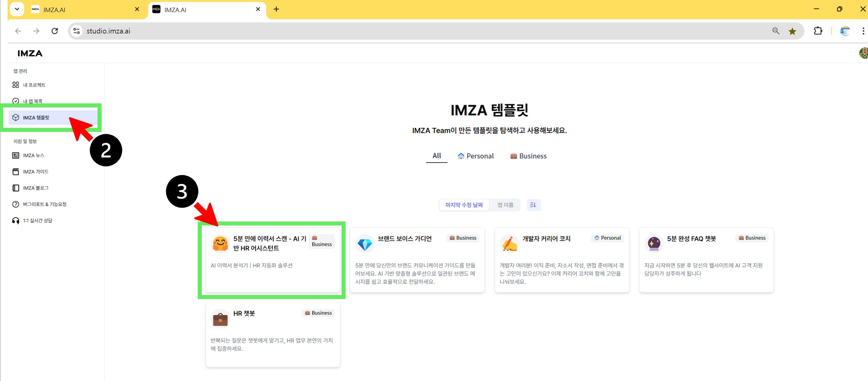The image size is (868, 381).
Task: Sort by 마지막 수정 날짜 toggle
Action: click(464, 205)
